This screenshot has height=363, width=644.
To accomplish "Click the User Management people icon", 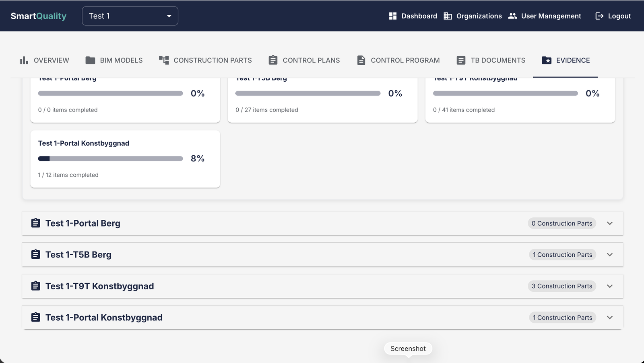I will (512, 16).
